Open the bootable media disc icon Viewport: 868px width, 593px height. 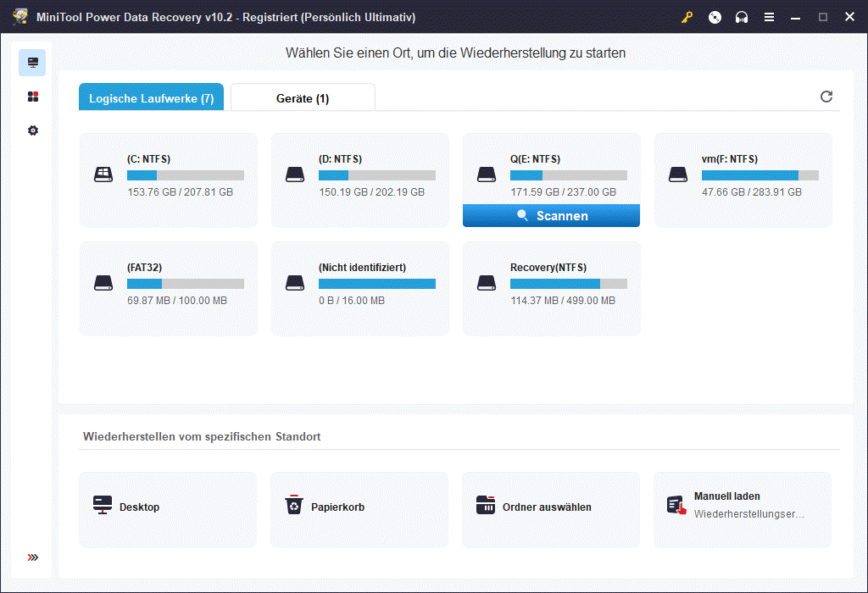pyautogui.click(x=715, y=17)
